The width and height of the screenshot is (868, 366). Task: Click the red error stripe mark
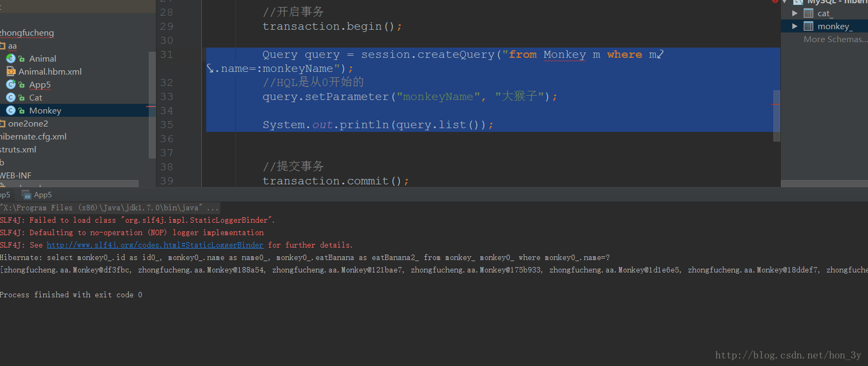click(775, 104)
